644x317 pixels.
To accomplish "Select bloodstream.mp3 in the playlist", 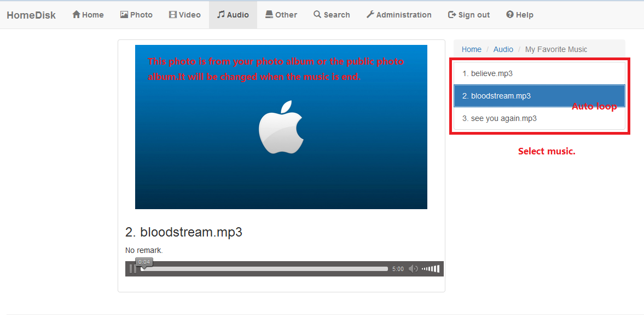I will pos(539,96).
